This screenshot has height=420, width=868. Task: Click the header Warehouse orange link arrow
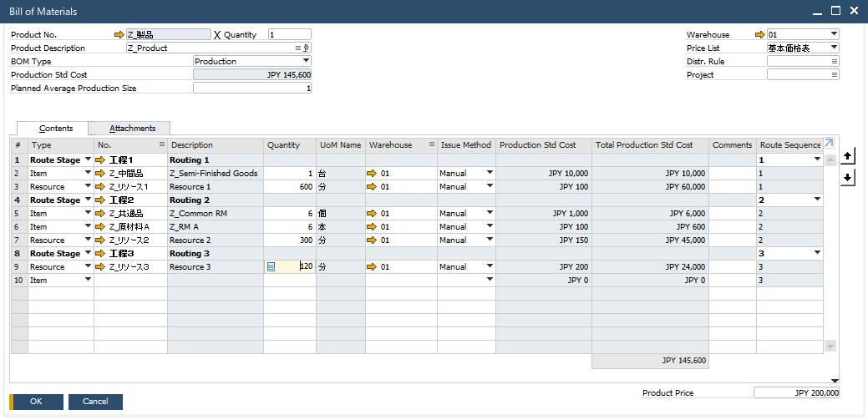point(759,35)
